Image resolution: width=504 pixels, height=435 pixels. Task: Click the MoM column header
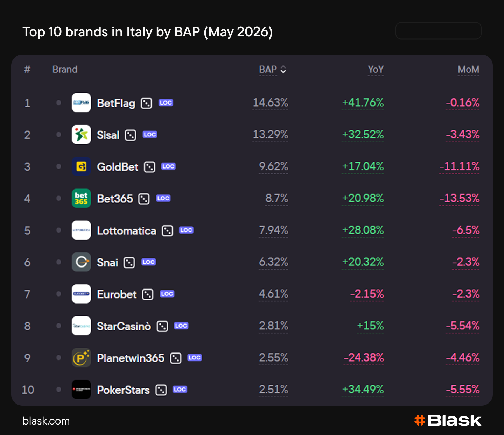click(x=468, y=70)
